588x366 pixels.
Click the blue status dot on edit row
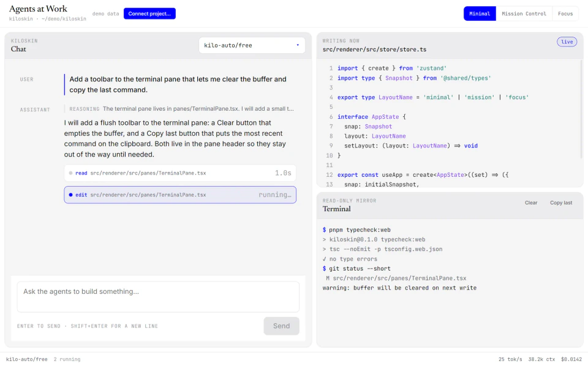[x=70, y=195]
